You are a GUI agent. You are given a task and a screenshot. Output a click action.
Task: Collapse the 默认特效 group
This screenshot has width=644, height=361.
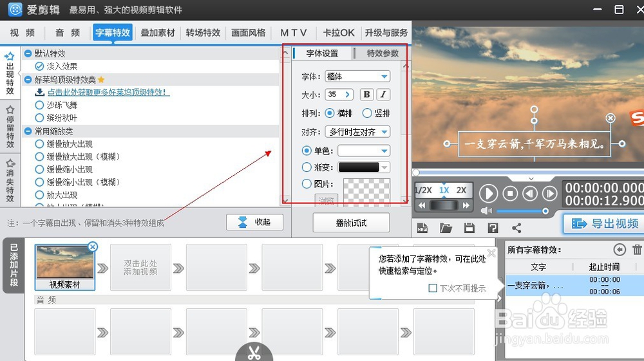pos(28,53)
